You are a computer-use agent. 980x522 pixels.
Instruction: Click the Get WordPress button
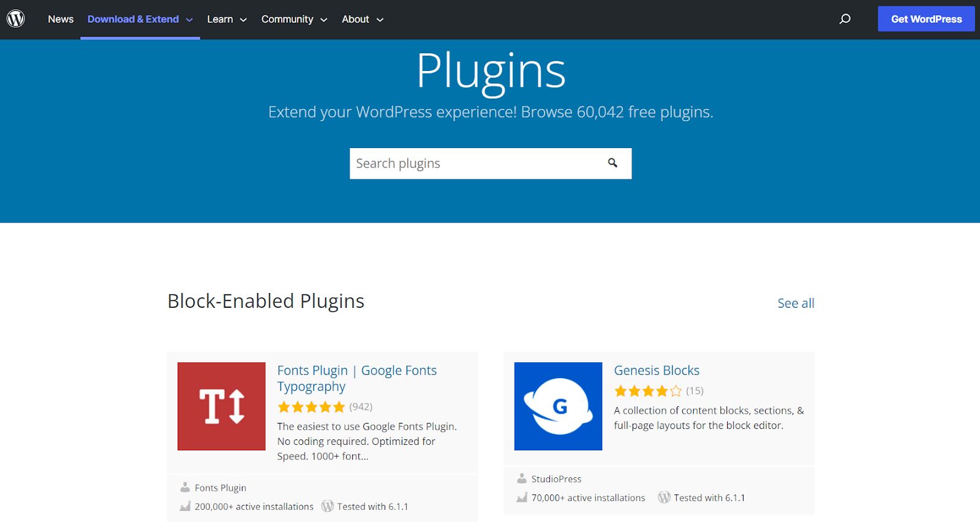pos(926,19)
